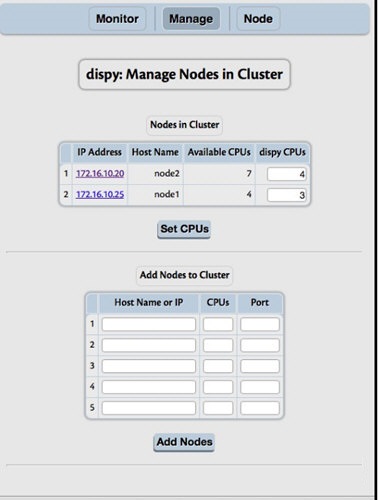
Task: Click the Host Name or IP column header
Action: (149, 303)
